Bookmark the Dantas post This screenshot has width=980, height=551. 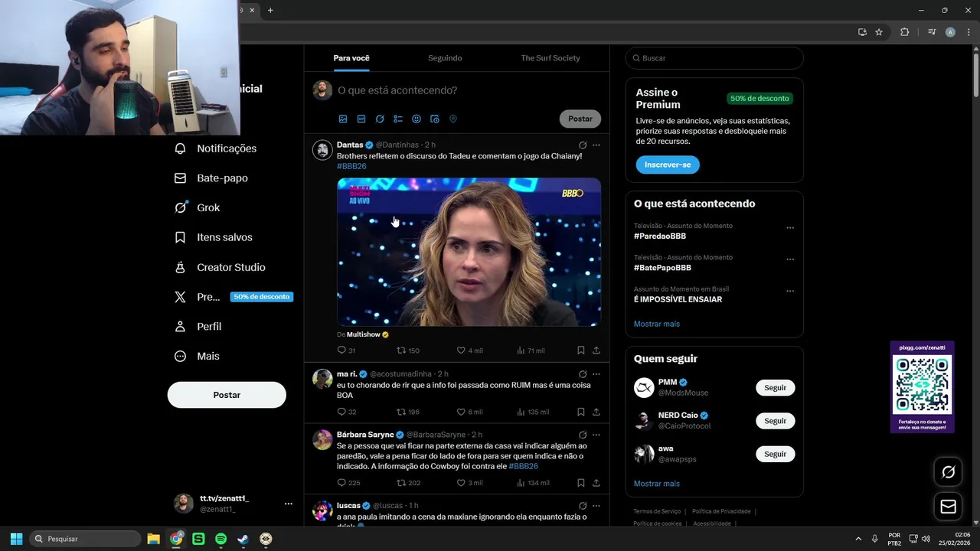pyautogui.click(x=581, y=350)
